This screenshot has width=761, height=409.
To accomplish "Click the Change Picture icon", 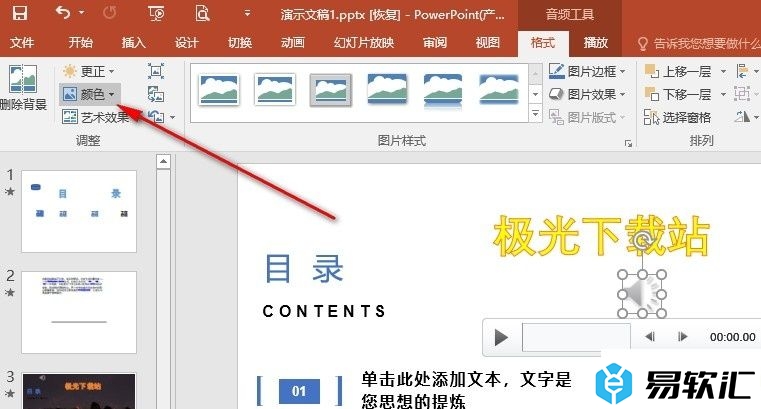I will point(155,94).
